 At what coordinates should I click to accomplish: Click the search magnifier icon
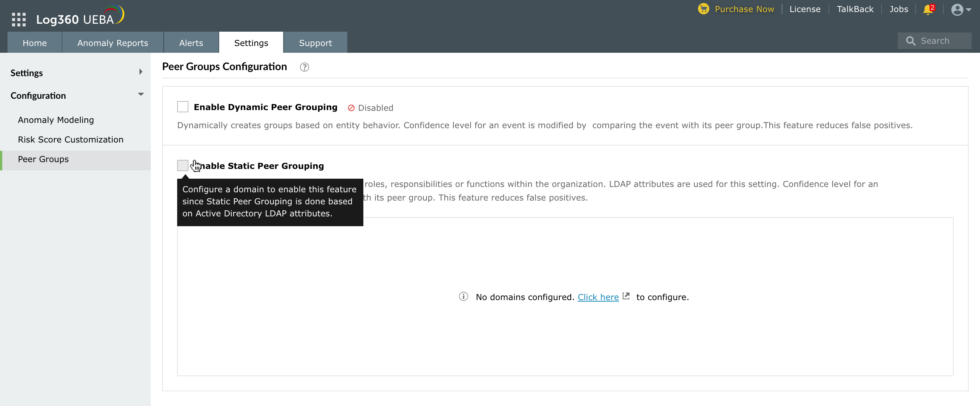coord(910,41)
